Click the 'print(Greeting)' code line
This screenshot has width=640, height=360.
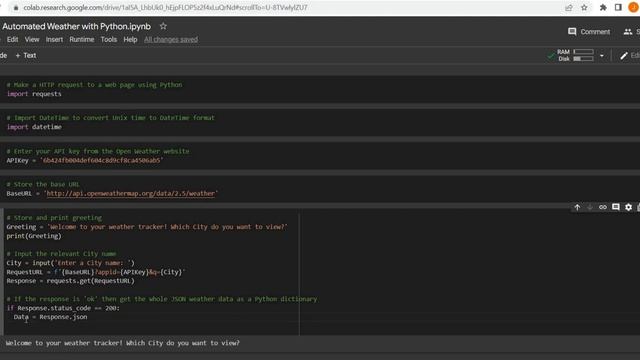[x=34, y=236]
